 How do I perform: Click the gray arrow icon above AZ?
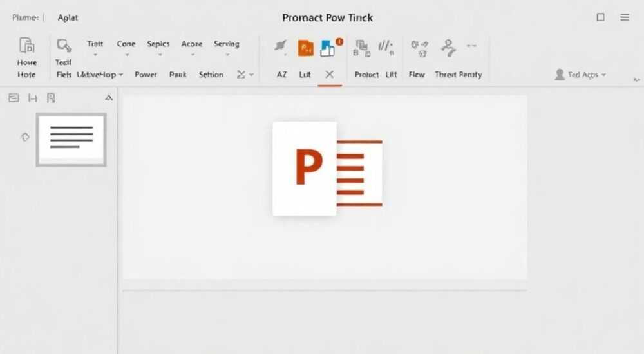click(x=281, y=46)
